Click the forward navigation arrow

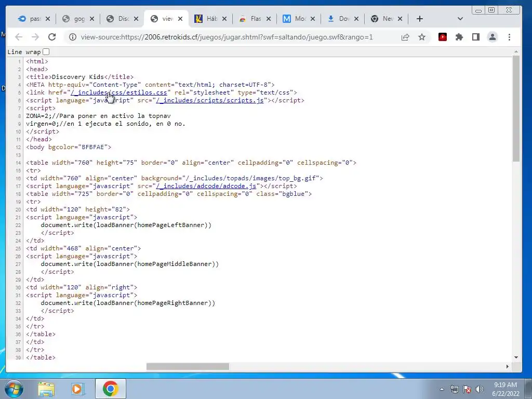click(35, 37)
